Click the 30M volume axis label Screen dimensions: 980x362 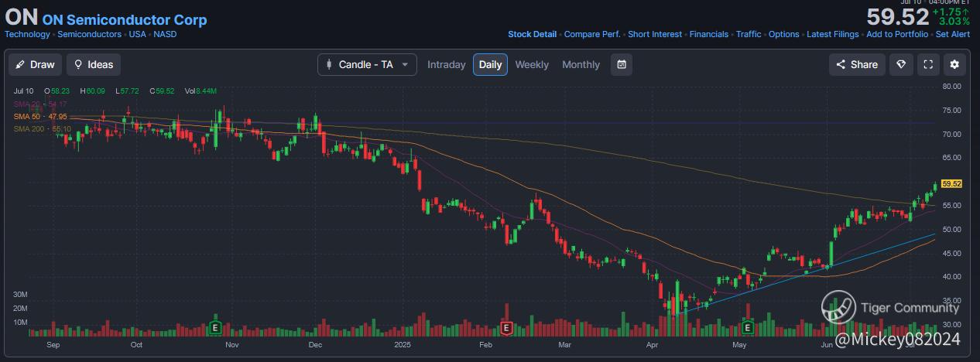click(x=21, y=295)
